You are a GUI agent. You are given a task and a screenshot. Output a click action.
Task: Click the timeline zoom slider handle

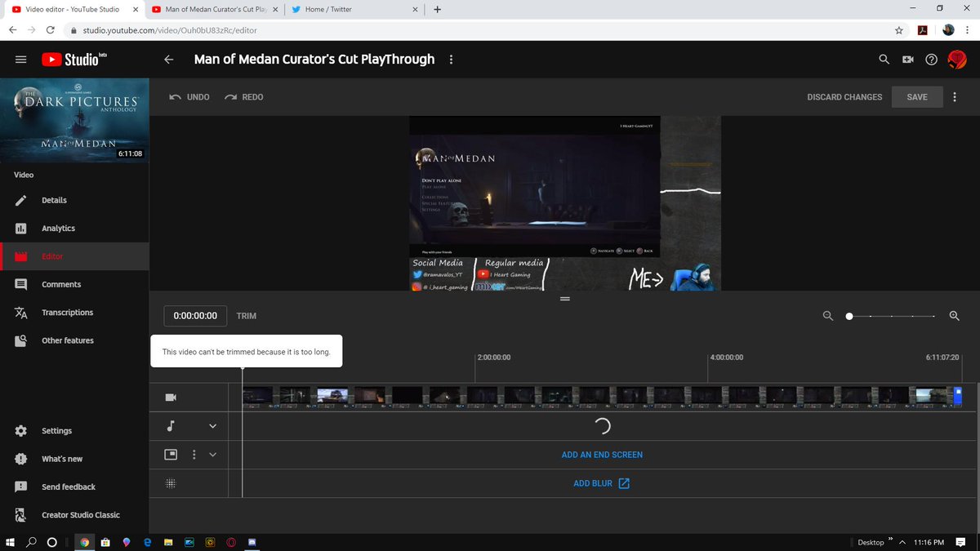(849, 316)
